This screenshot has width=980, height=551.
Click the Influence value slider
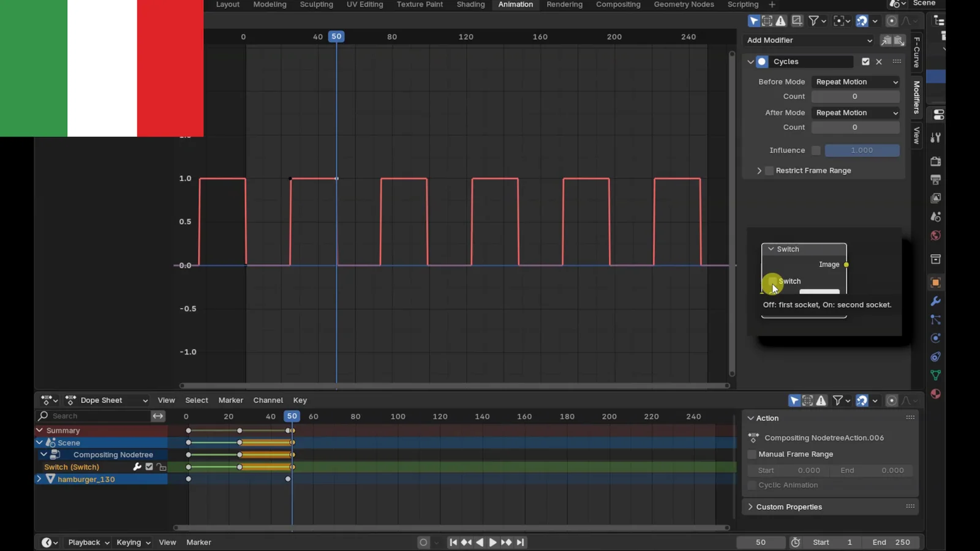tap(862, 151)
